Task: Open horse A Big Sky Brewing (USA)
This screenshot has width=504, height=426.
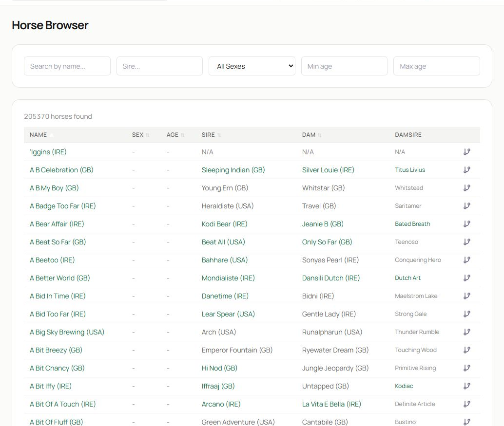Action: 67,332
